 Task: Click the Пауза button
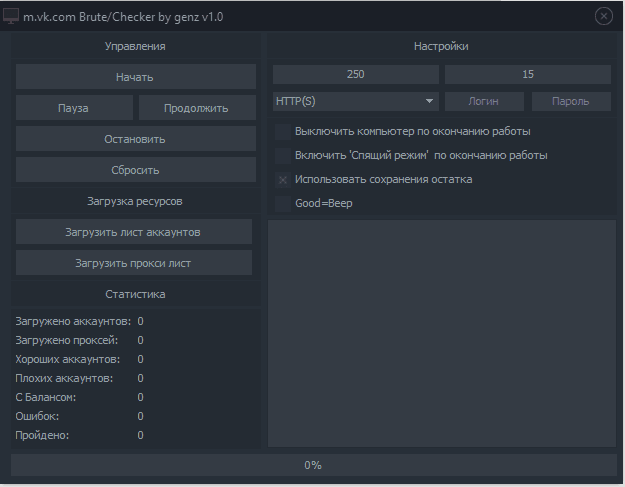74,108
